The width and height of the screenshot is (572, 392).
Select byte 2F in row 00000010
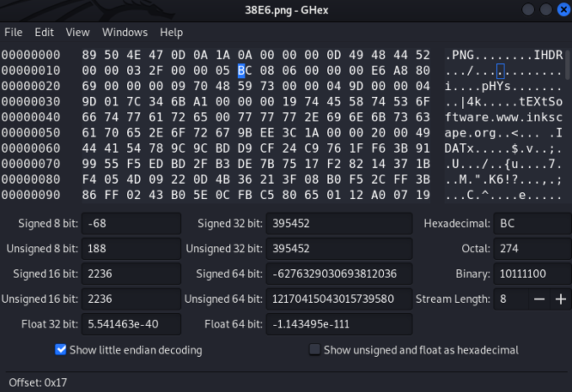click(x=155, y=70)
